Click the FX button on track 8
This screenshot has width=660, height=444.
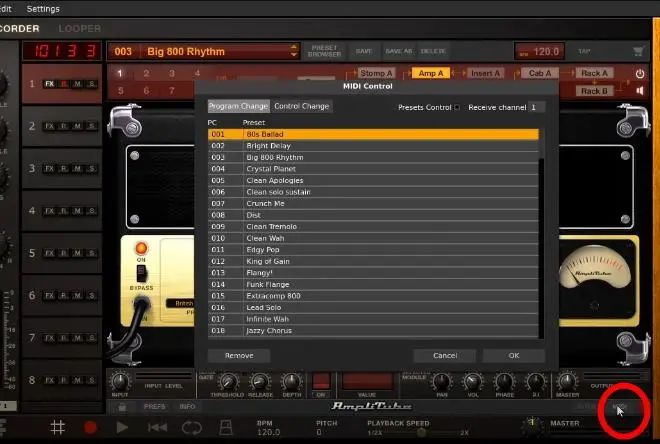click(50, 380)
